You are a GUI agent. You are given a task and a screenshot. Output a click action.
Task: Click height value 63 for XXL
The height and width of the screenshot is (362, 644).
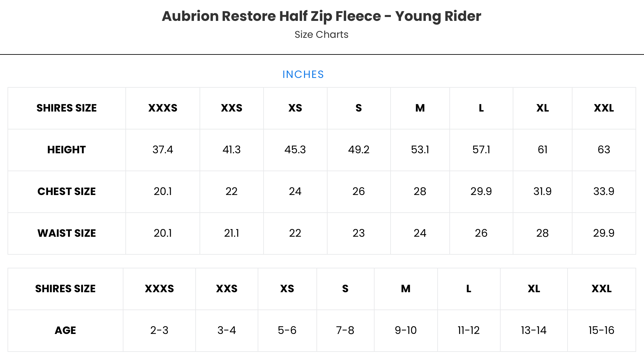[x=604, y=150]
